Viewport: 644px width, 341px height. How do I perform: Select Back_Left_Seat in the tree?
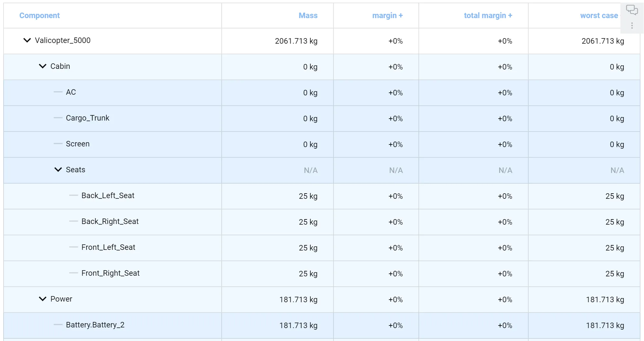(108, 196)
